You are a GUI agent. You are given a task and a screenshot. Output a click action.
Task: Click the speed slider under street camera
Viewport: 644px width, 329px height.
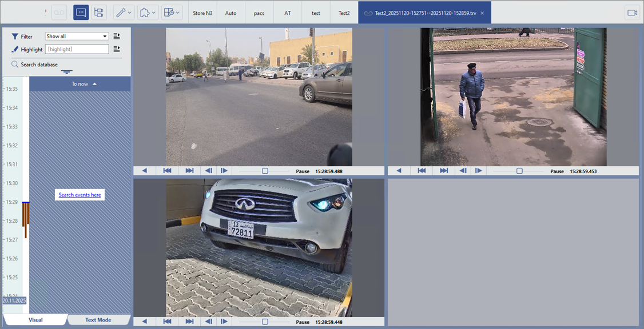point(265,171)
